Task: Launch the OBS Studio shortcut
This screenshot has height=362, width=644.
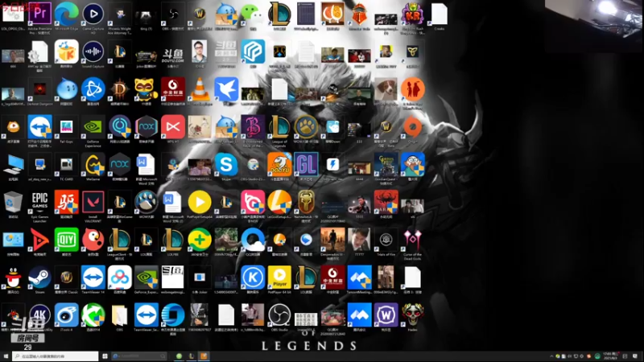Action: 279,315
